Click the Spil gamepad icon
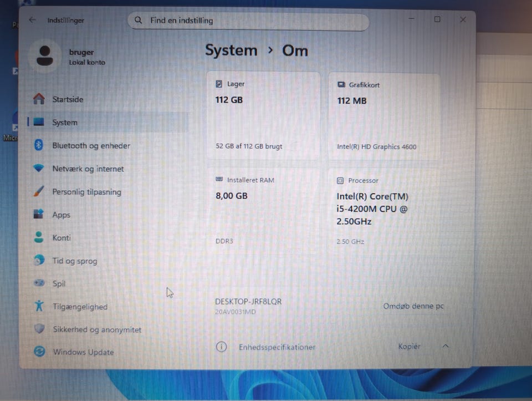 39,282
